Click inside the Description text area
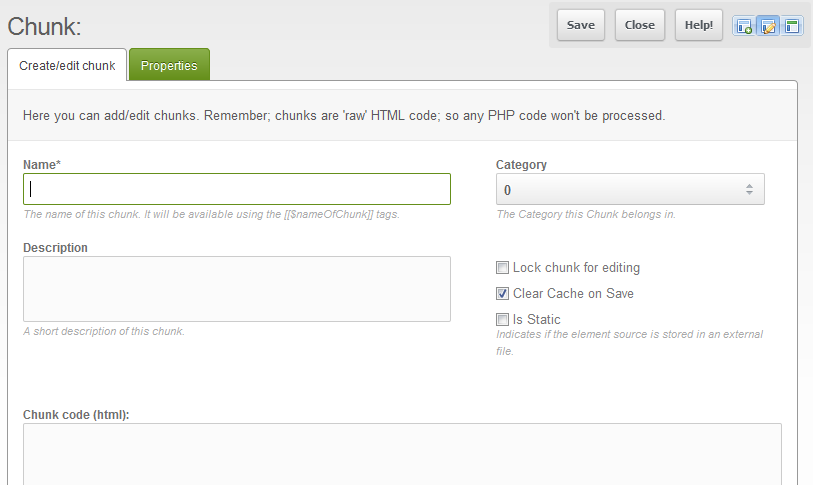This screenshot has width=813, height=485. (237, 289)
